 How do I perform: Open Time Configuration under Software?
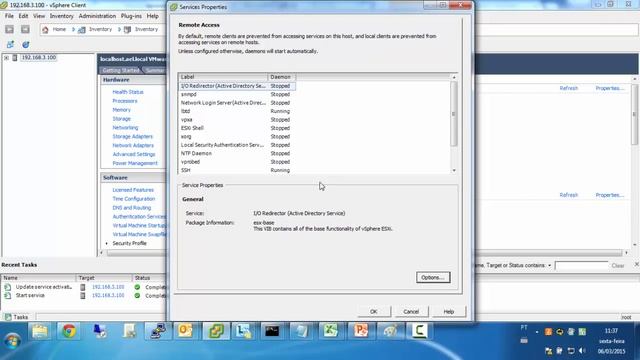click(x=133, y=199)
